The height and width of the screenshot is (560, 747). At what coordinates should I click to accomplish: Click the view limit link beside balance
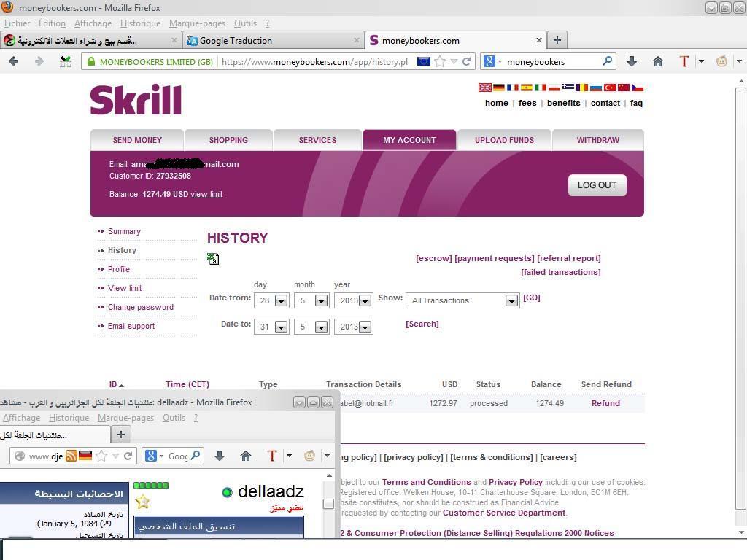coord(206,194)
